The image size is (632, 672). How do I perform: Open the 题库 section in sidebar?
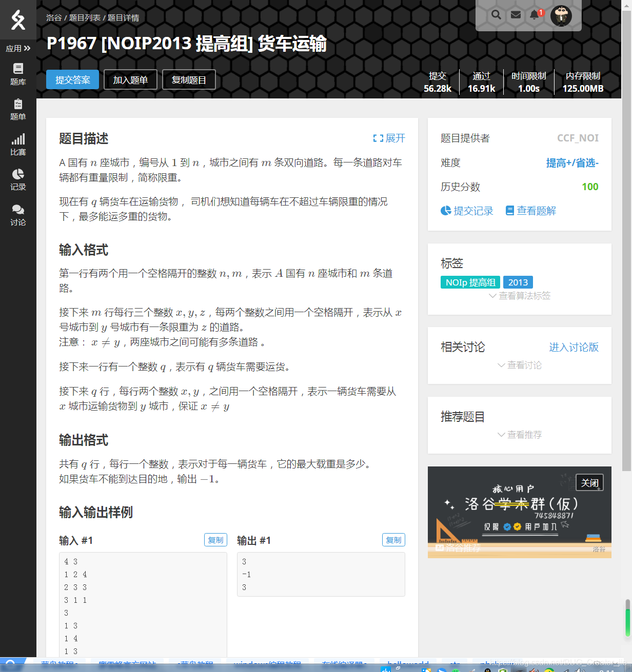tap(17, 74)
